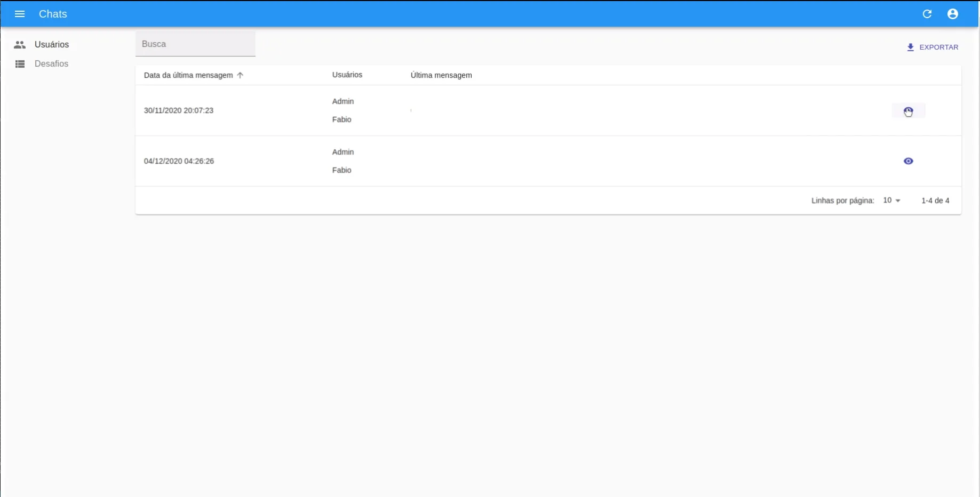The width and height of the screenshot is (980, 497).
Task: Select the date cell 04/12/2020 04:26:26
Action: [x=179, y=161]
